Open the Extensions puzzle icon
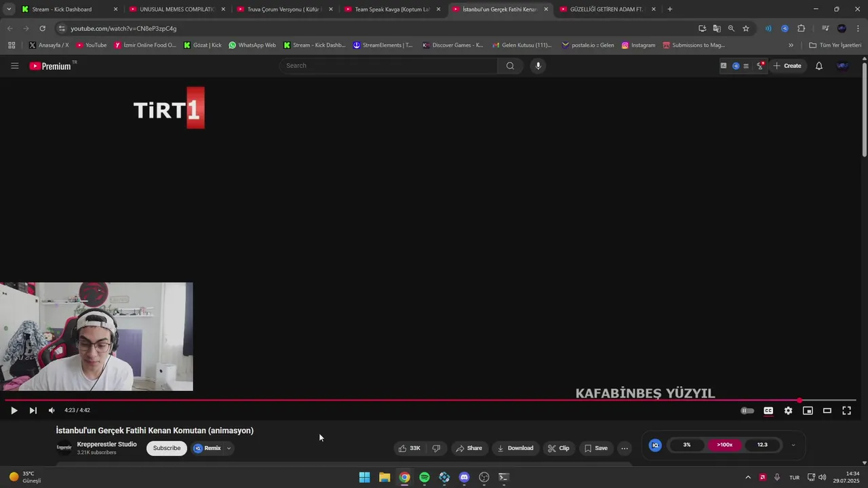The width and height of the screenshot is (868, 488). [802, 28]
